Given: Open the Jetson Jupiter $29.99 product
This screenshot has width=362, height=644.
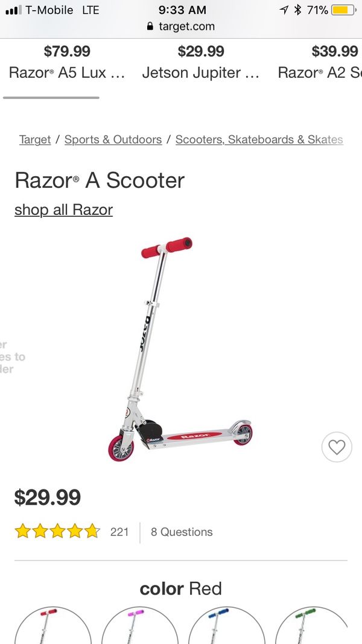Looking at the screenshot, I should point(201,62).
